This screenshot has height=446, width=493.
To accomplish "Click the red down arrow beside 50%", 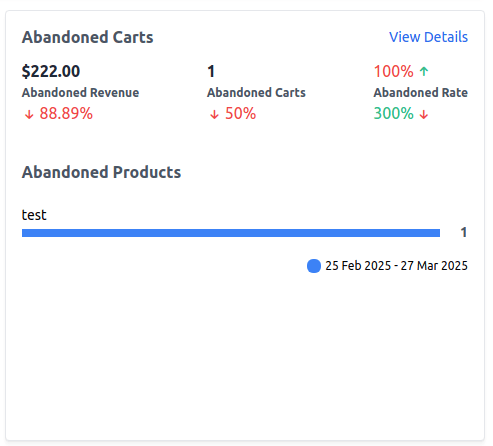I will (214, 114).
